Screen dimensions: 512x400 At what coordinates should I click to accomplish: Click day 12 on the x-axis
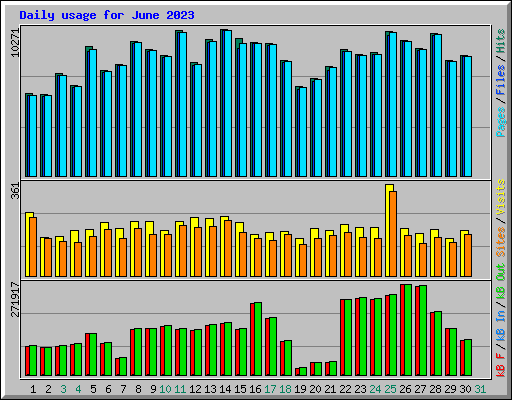coord(195,389)
